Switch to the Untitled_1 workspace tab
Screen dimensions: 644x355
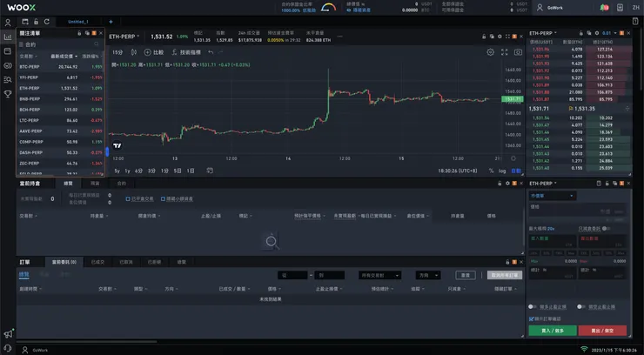tap(78, 22)
